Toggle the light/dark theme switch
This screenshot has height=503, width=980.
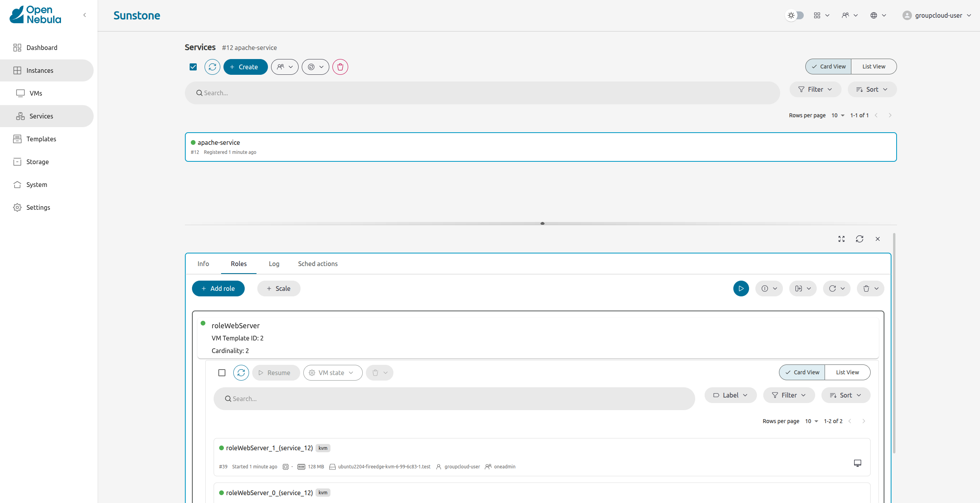click(795, 15)
